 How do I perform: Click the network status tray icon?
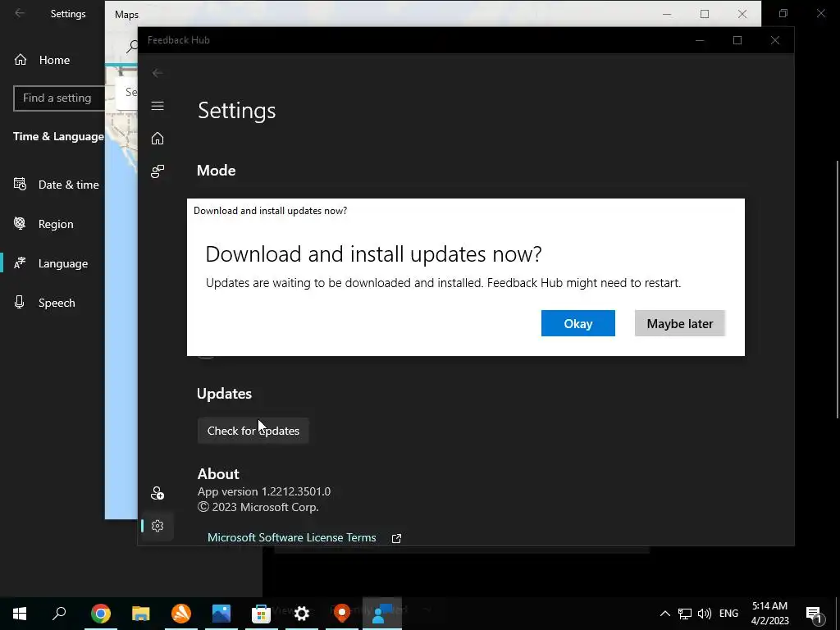click(x=685, y=614)
